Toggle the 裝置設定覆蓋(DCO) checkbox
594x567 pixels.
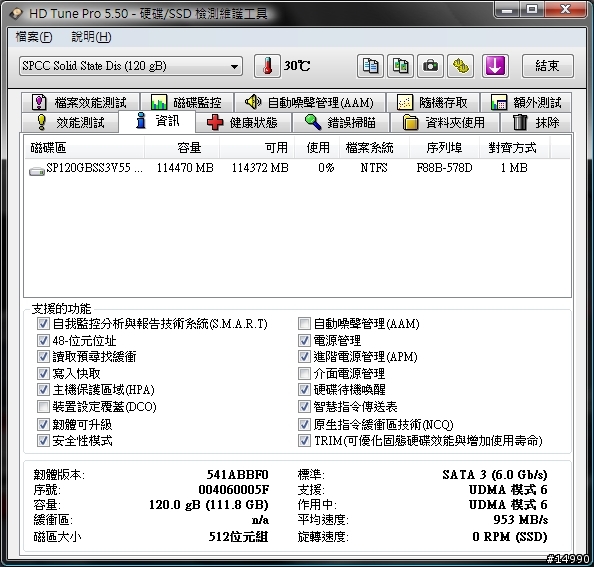point(43,407)
